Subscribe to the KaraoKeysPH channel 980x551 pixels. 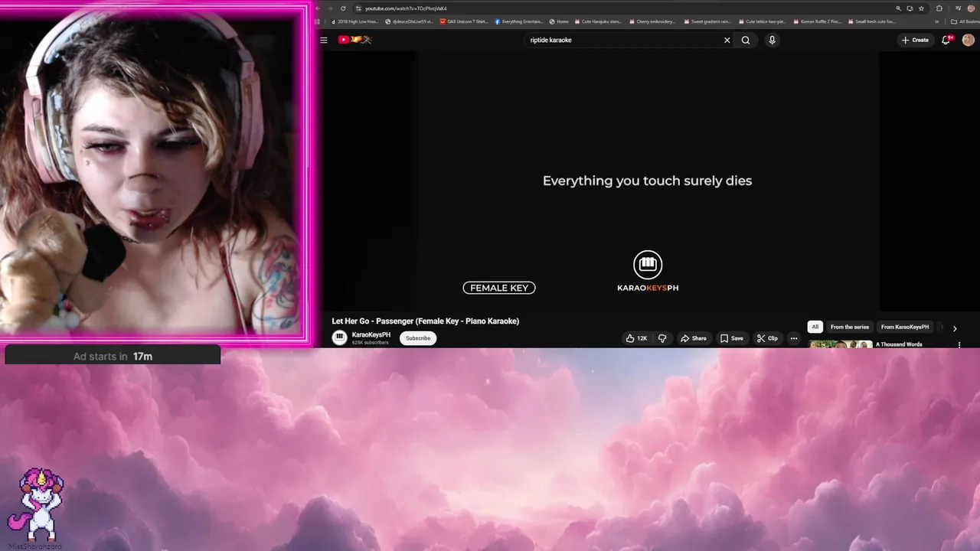(418, 338)
